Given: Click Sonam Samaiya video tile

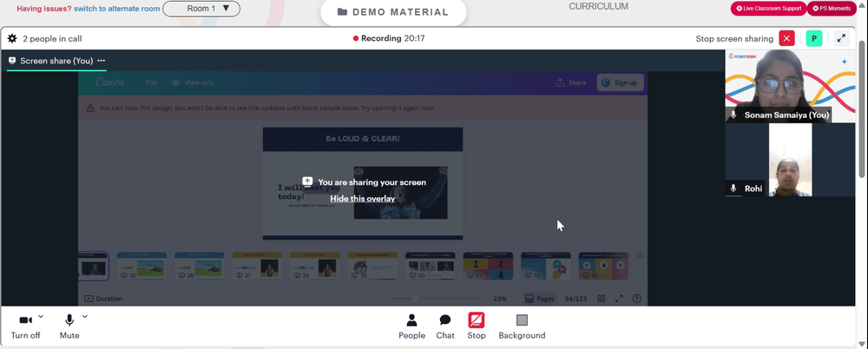Looking at the screenshot, I should click(790, 86).
